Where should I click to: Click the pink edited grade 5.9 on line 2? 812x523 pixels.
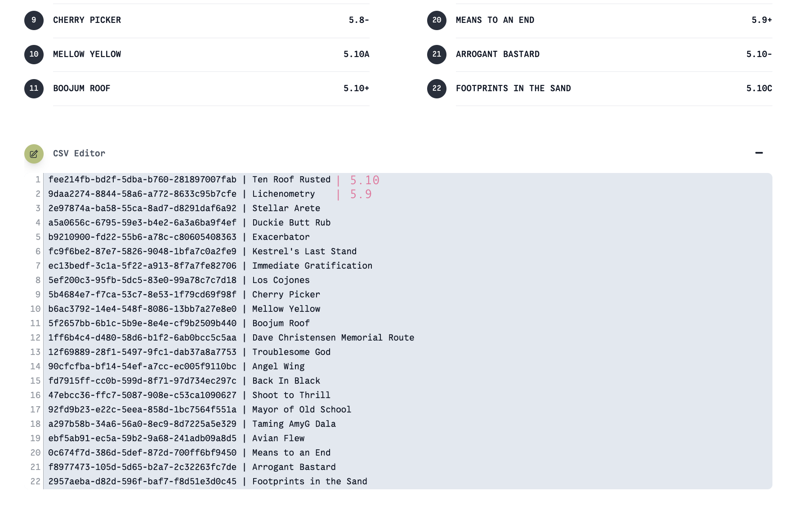click(361, 194)
